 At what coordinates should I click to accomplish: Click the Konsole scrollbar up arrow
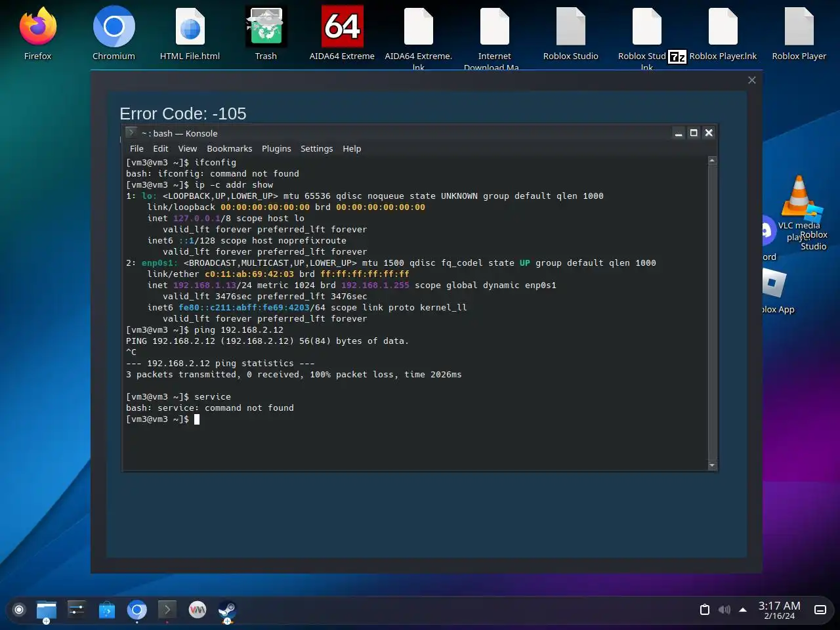(712, 161)
